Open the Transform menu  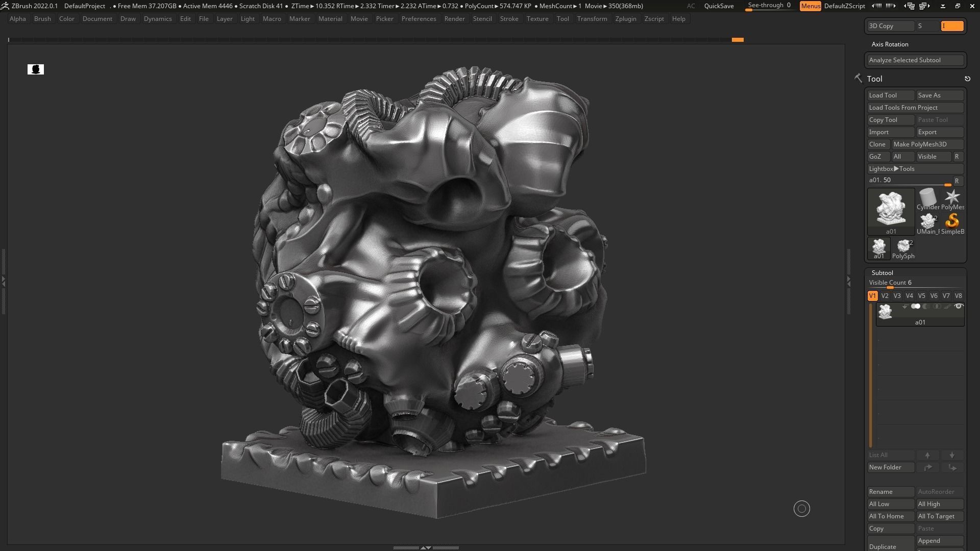pos(592,19)
